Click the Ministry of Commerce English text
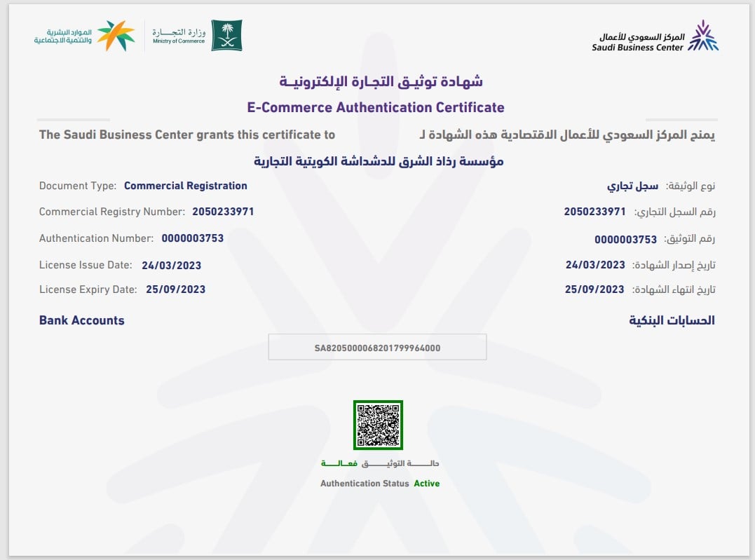Viewport: 755px width, 560px height. 179,41
